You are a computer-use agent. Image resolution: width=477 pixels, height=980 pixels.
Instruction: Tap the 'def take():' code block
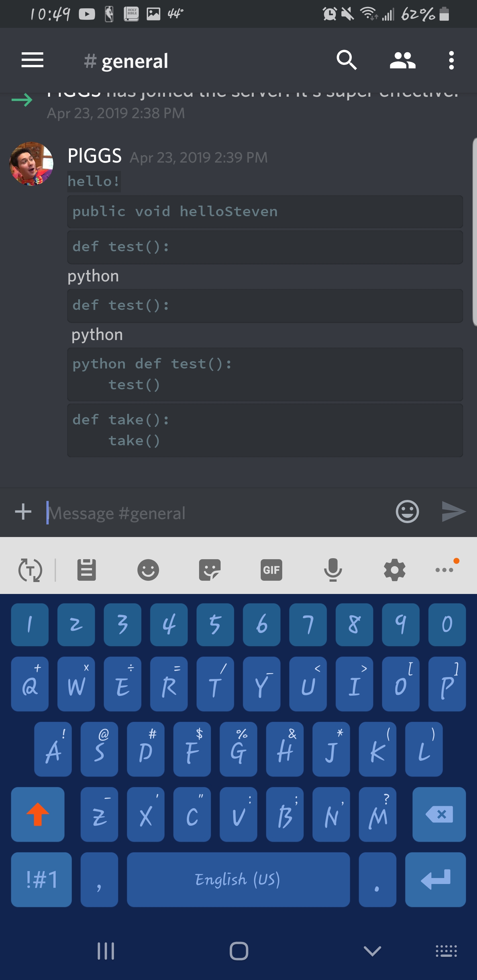coord(265,430)
